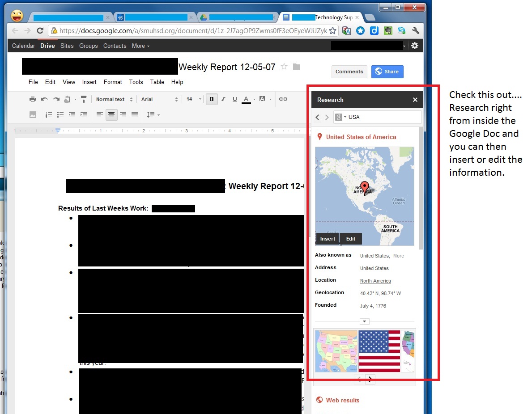
Task: Center align the text
Action: (111, 115)
